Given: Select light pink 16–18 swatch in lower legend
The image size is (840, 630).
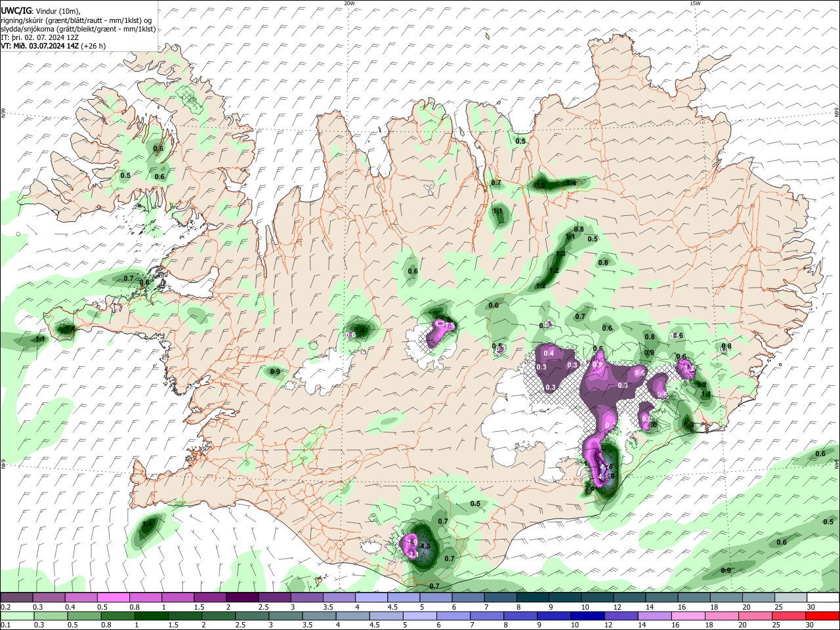Looking at the screenshot, I should pos(688,616).
